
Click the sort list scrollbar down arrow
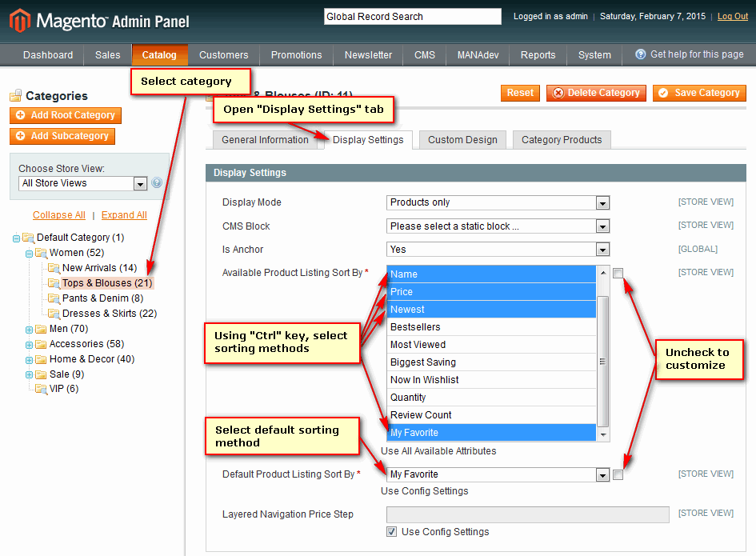(603, 435)
